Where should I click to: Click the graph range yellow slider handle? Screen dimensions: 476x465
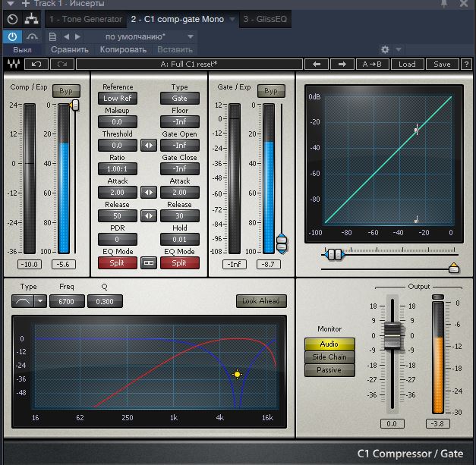[x=453, y=268]
